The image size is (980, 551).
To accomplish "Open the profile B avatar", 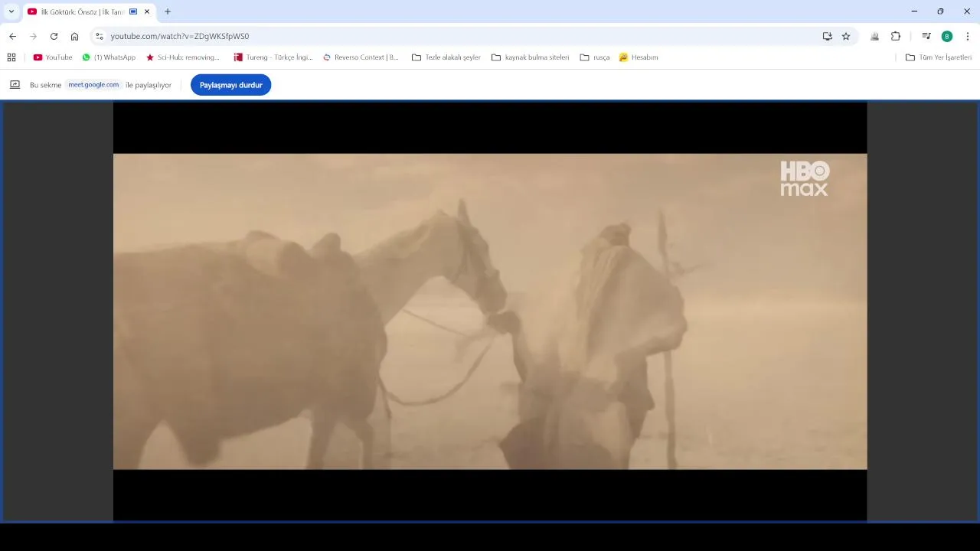I will (x=947, y=36).
